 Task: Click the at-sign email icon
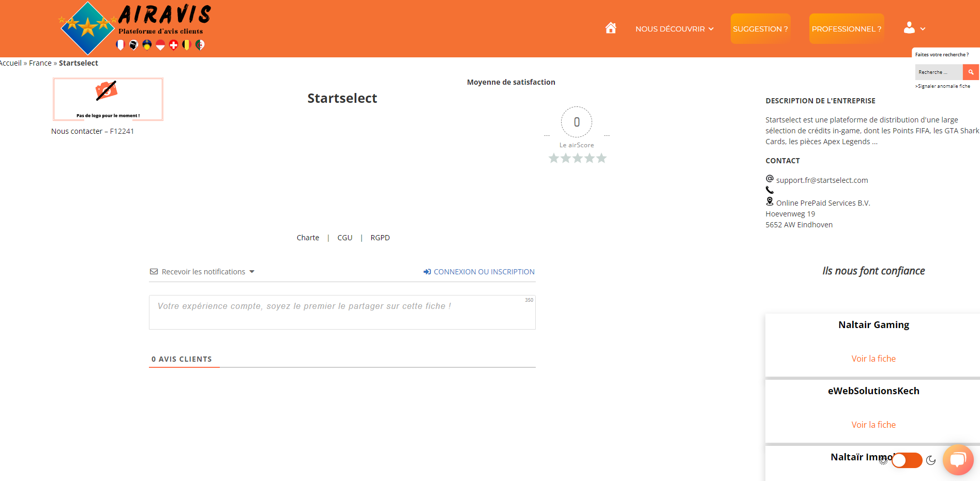[x=770, y=179]
